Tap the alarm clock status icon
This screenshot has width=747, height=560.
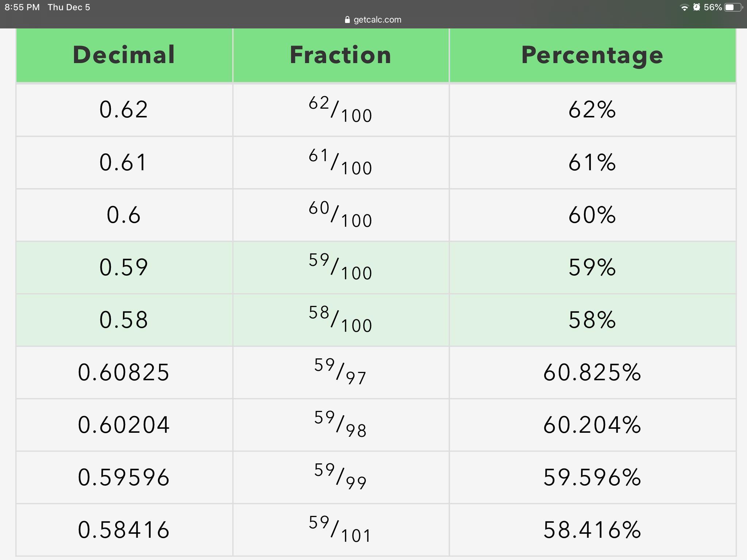pos(696,7)
